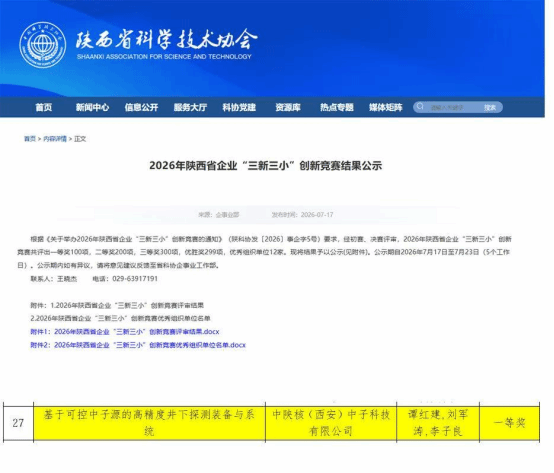Image resolution: width=554 pixels, height=473 pixels.
Task: Open the 媒体矩阵 navigation item
Action: [x=386, y=107]
